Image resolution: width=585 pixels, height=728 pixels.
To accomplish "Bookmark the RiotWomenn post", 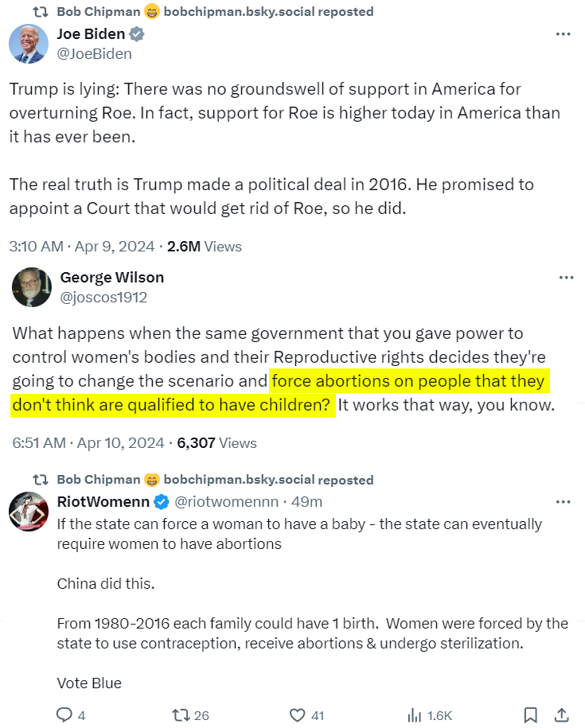I will point(530,715).
